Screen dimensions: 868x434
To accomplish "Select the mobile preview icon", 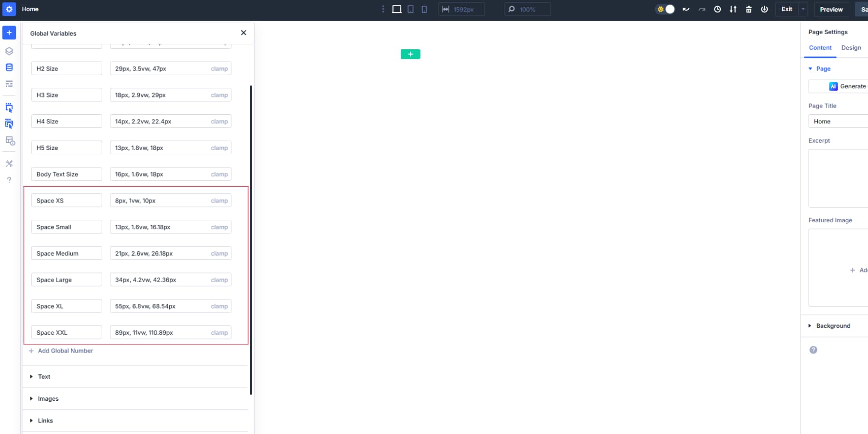I will (x=424, y=9).
